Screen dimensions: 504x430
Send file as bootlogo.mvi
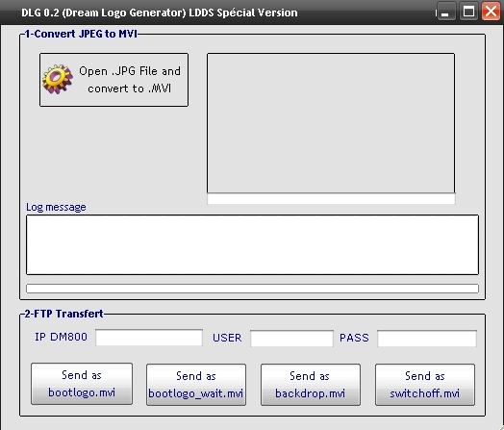(x=82, y=384)
